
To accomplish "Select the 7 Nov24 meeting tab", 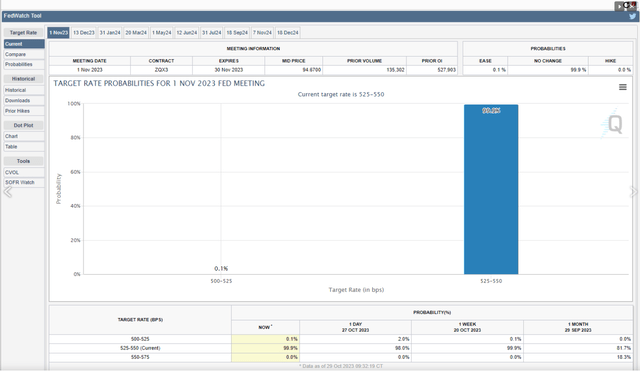I will 262,33.
